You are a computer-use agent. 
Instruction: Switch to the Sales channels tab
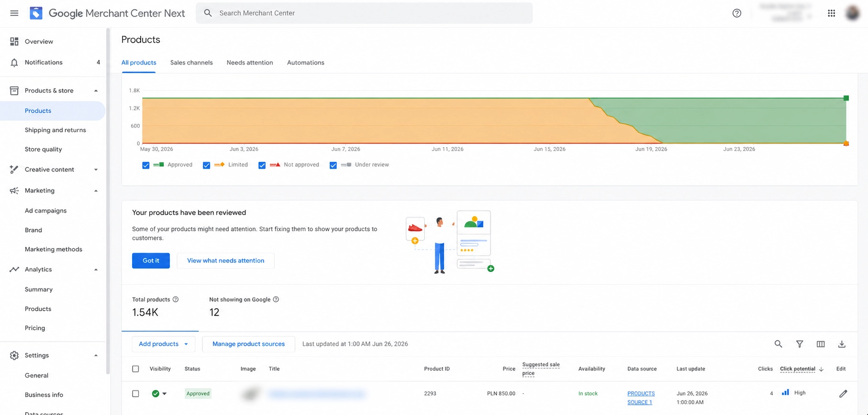click(x=191, y=63)
